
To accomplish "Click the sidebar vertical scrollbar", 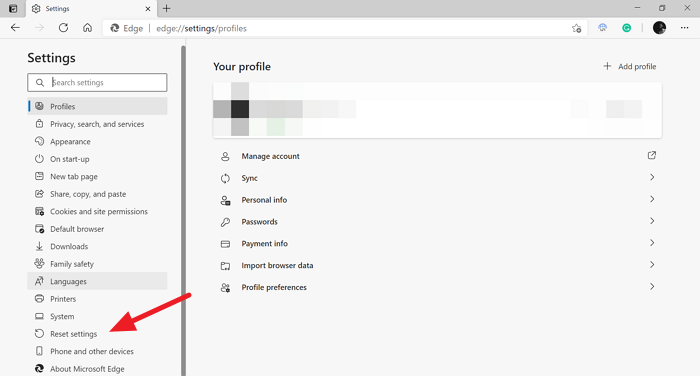I will [183, 210].
